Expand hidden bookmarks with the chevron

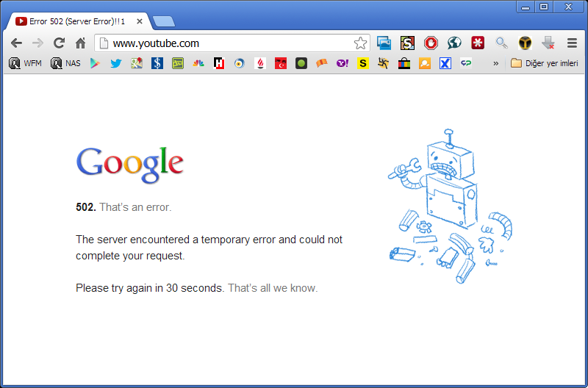point(495,63)
